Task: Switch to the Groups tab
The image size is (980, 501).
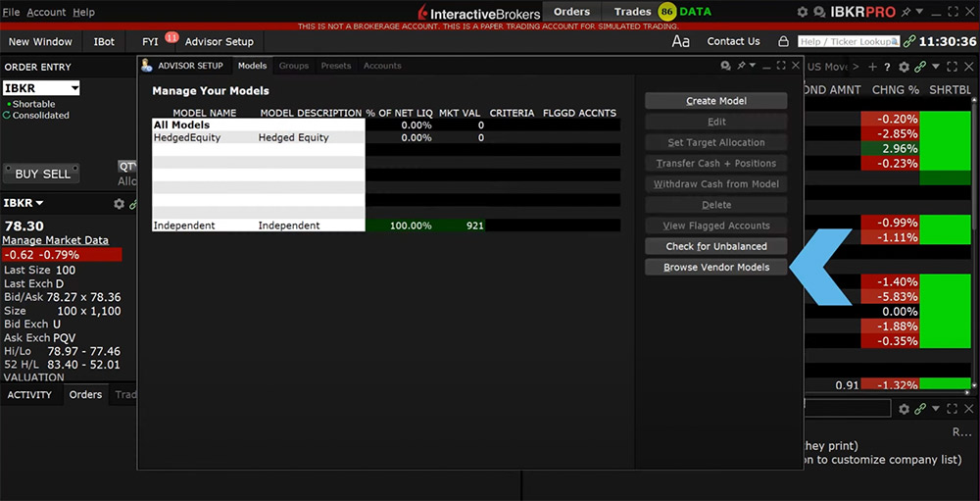Action: (x=293, y=66)
